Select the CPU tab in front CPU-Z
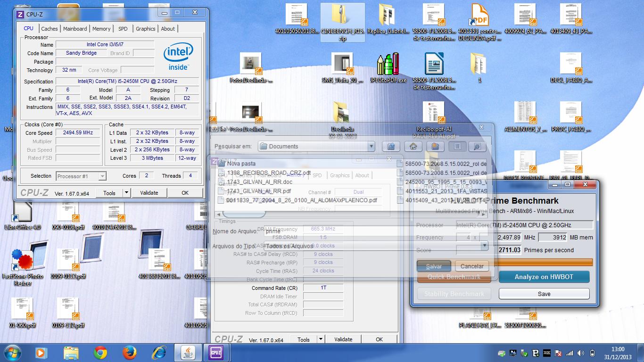Screen dimensions: 644x362 (x=29, y=28)
